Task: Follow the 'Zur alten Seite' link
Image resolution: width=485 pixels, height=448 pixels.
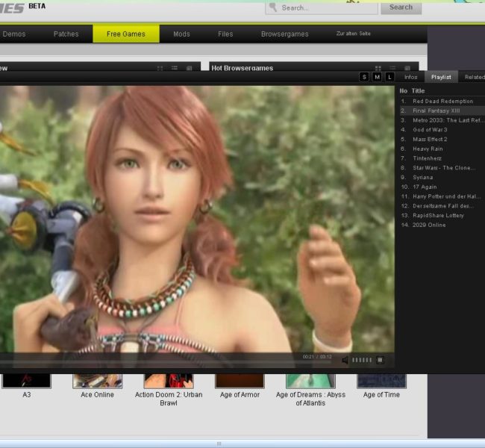Action: coord(353,34)
